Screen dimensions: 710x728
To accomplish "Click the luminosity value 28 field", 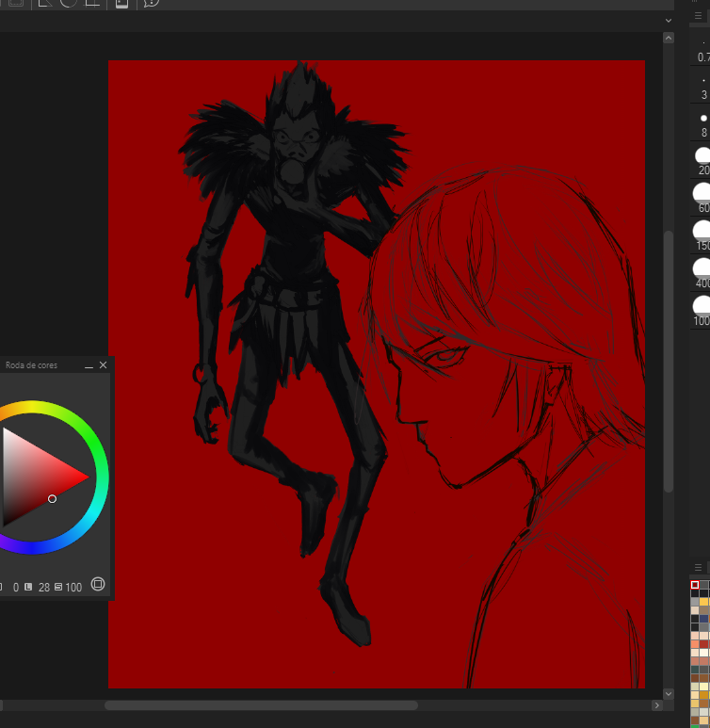I will [44, 588].
